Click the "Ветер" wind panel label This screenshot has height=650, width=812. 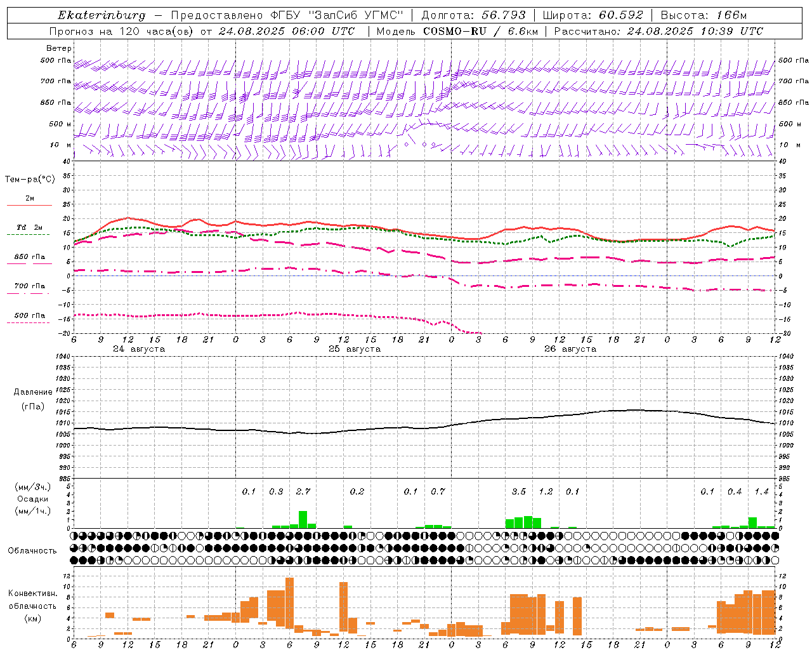coord(59,48)
